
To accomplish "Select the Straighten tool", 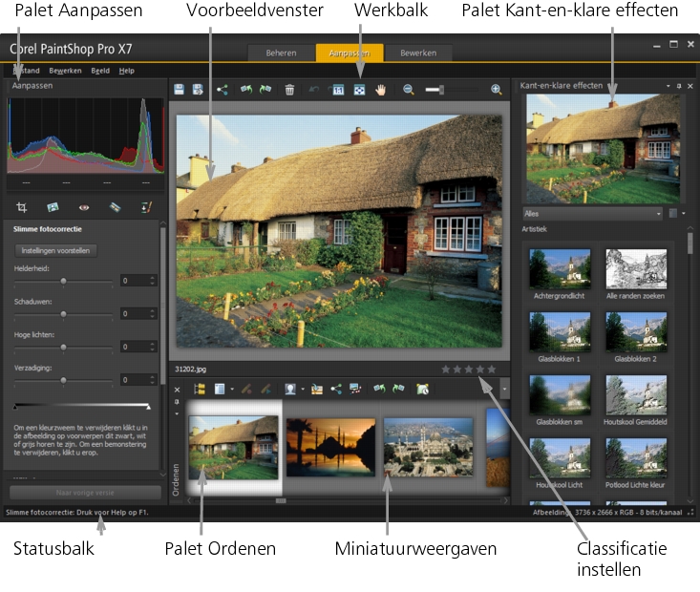I will (x=53, y=207).
